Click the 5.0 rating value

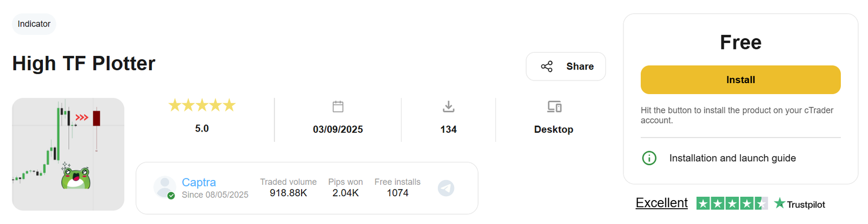[202, 128]
